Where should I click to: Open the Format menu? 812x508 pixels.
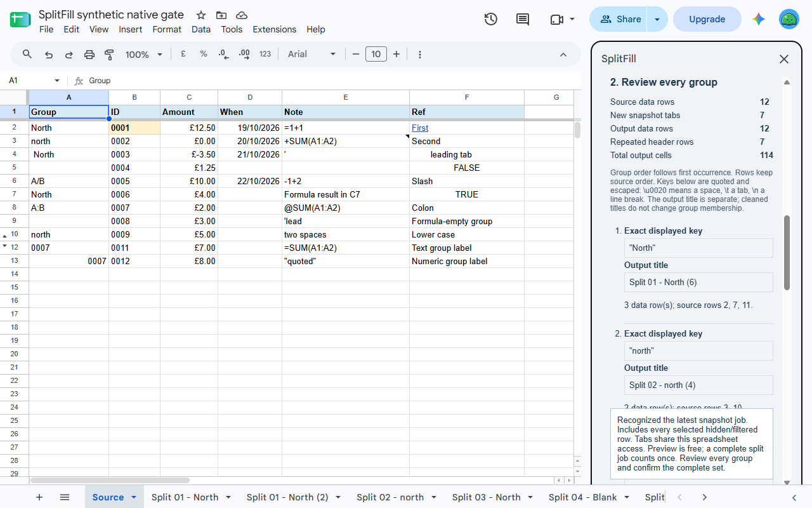pos(167,29)
